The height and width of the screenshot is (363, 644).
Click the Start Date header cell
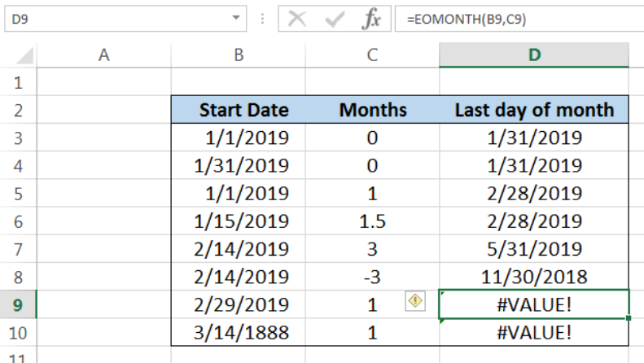pyautogui.click(x=238, y=111)
